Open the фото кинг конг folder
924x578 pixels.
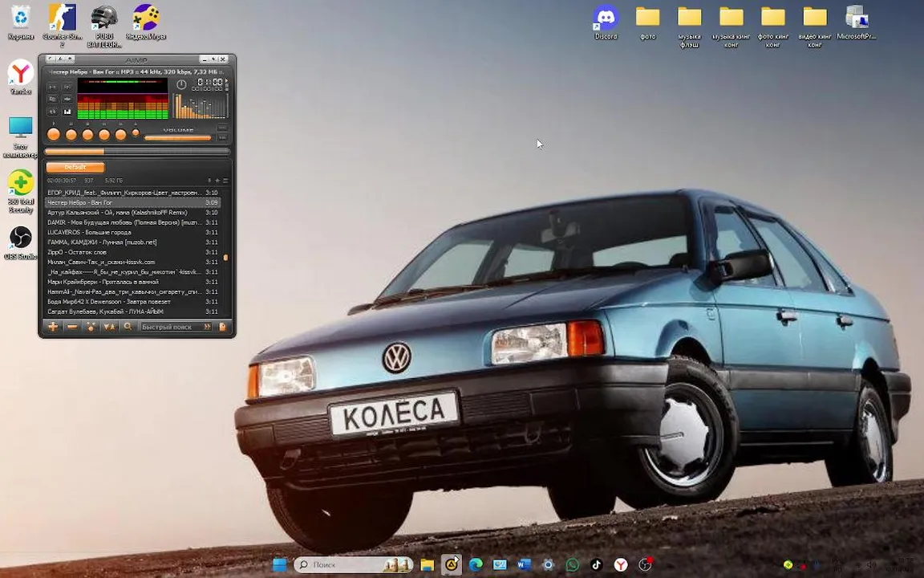pyautogui.click(x=773, y=26)
